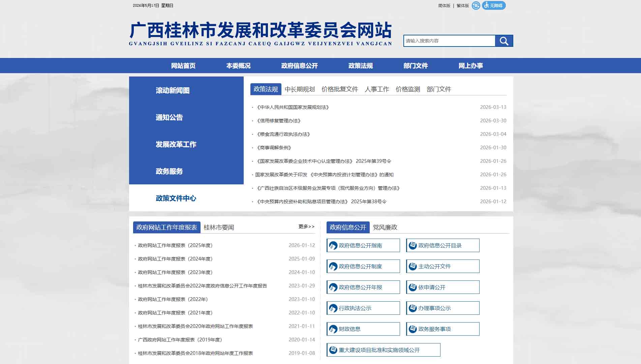Screen dimensions: 641x364
Task: Open 政府信息公开 in the top navigation bar
Action: (x=300, y=66)
